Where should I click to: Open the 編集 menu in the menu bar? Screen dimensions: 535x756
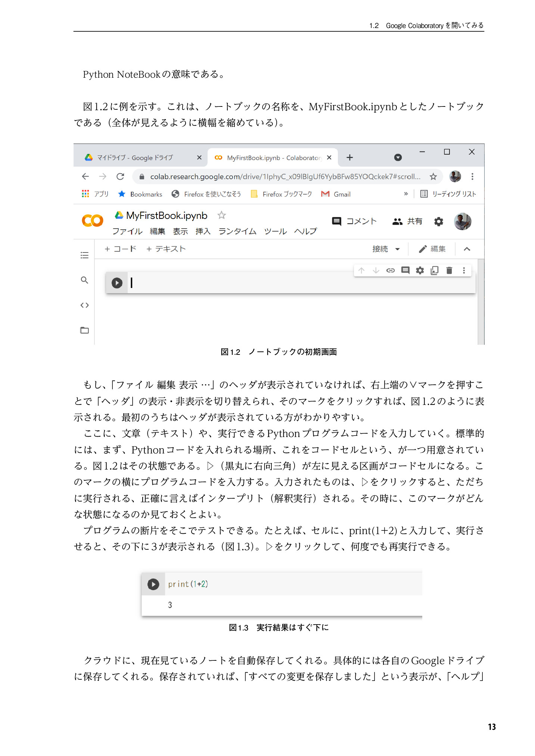[158, 231]
